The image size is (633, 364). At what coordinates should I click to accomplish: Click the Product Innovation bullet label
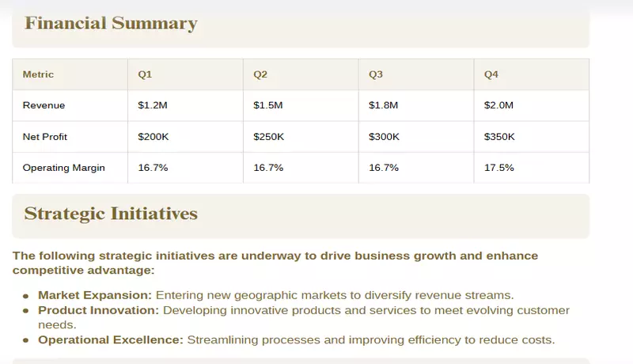(98, 310)
